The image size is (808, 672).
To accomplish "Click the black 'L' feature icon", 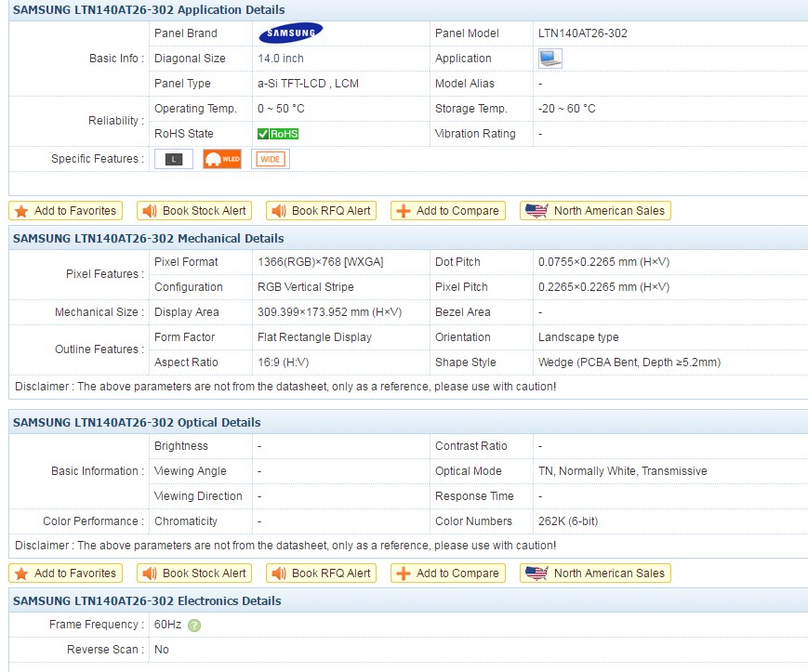I will click(x=174, y=159).
